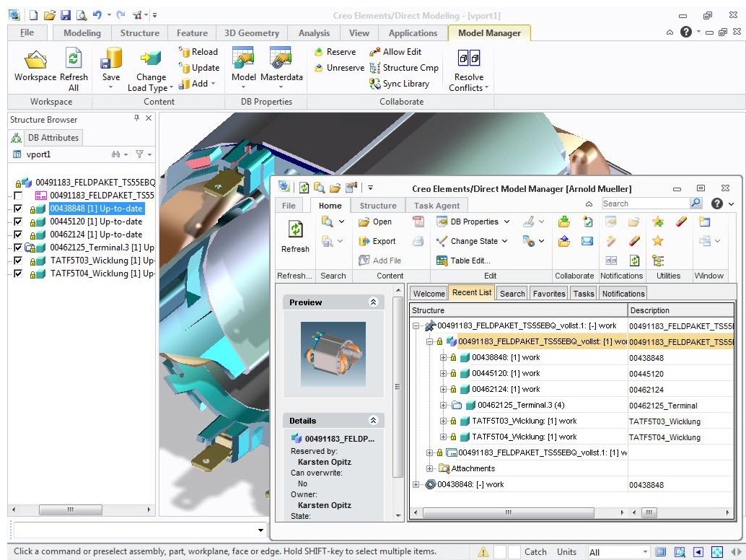
Task: Switch to the Modeling ribbon tab
Action: point(82,32)
